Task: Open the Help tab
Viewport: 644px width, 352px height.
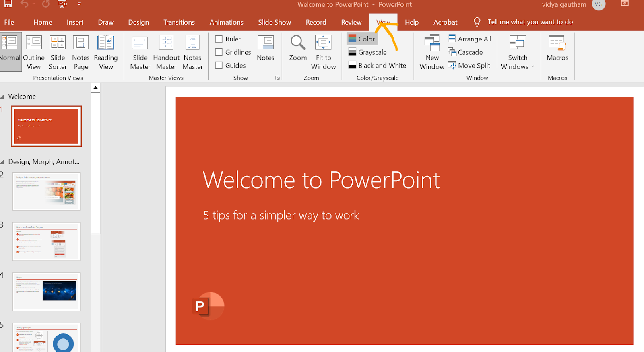Action: pos(412,22)
